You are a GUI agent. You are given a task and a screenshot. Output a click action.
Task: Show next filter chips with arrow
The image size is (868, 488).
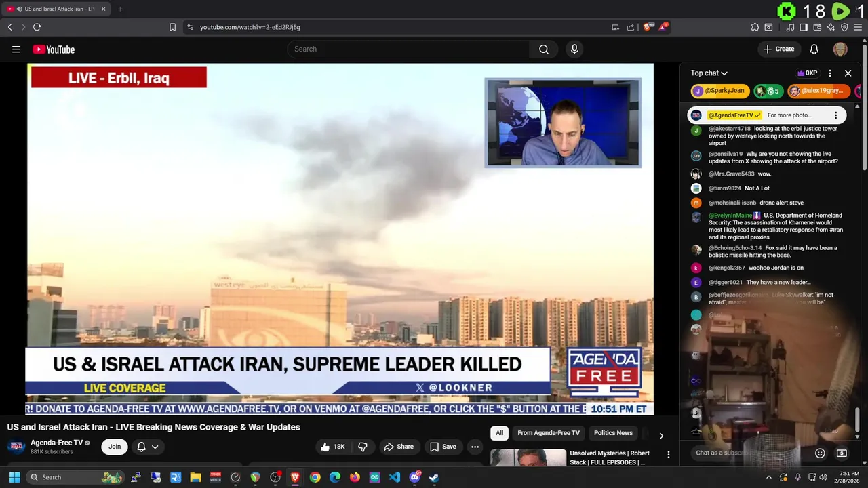(661, 436)
